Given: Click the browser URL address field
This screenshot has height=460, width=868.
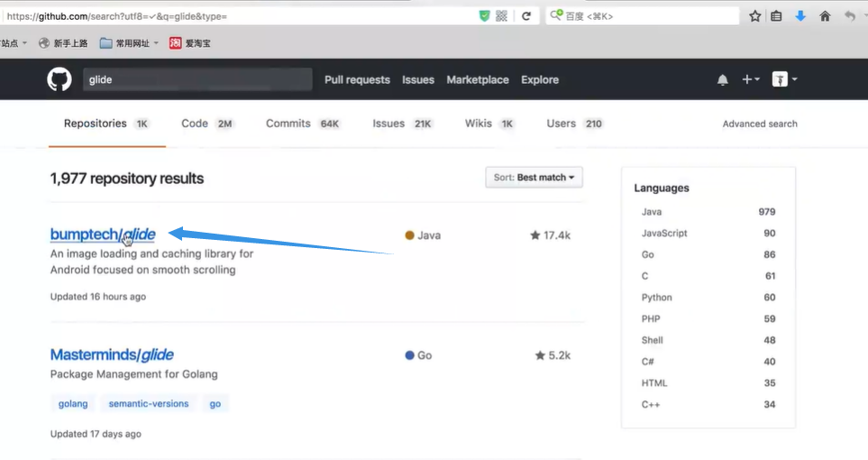Looking at the screenshot, I should coord(238,16).
